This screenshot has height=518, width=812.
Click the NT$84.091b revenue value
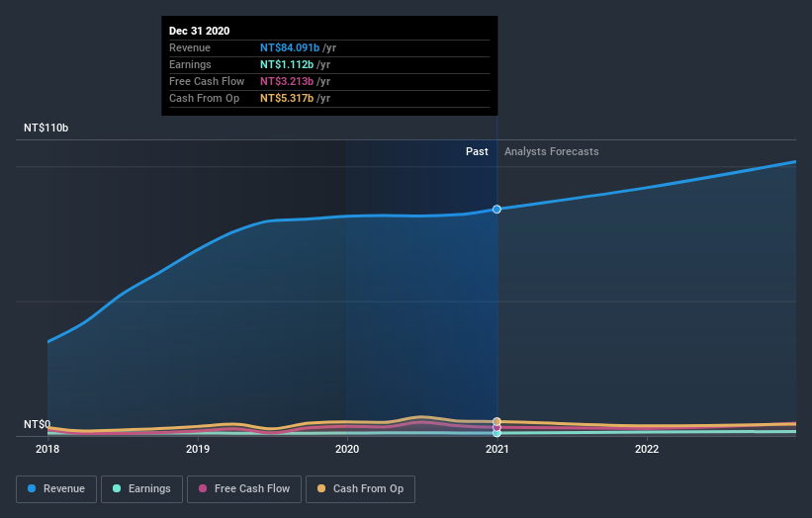[x=290, y=47]
